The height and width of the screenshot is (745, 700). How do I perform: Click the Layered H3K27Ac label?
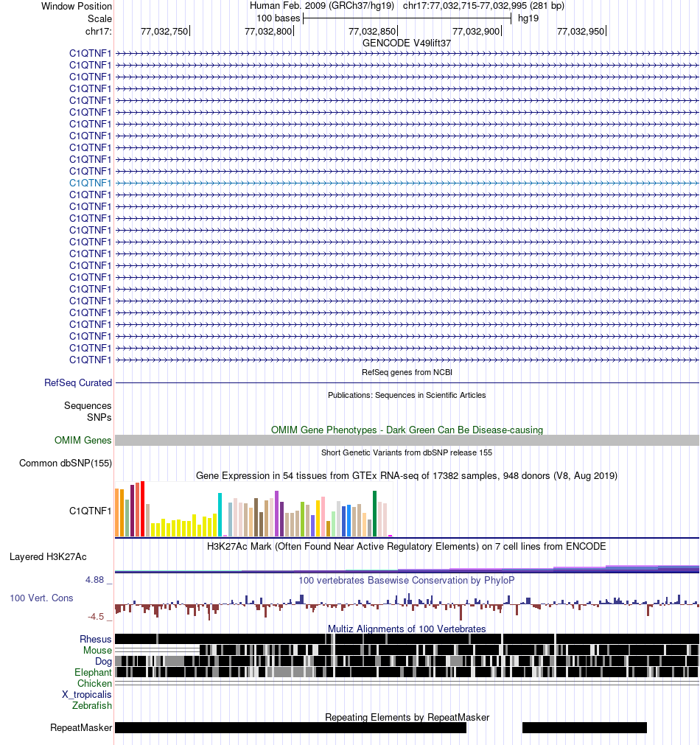tap(48, 556)
